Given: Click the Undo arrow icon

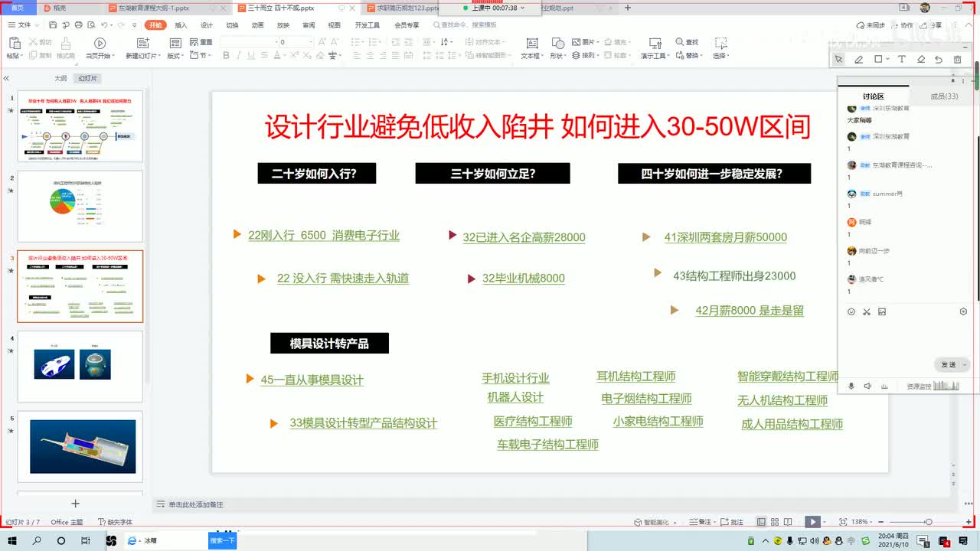Looking at the screenshot, I should (103, 25).
